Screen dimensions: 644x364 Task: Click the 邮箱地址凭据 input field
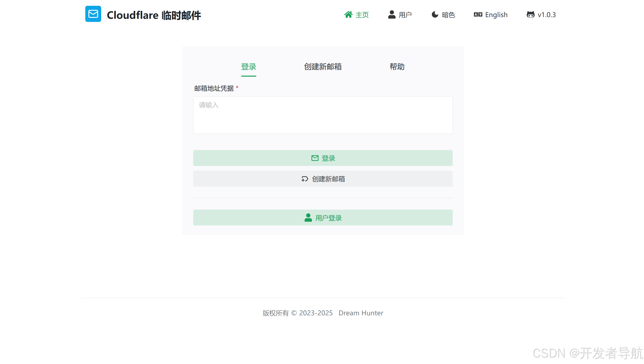[323, 115]
